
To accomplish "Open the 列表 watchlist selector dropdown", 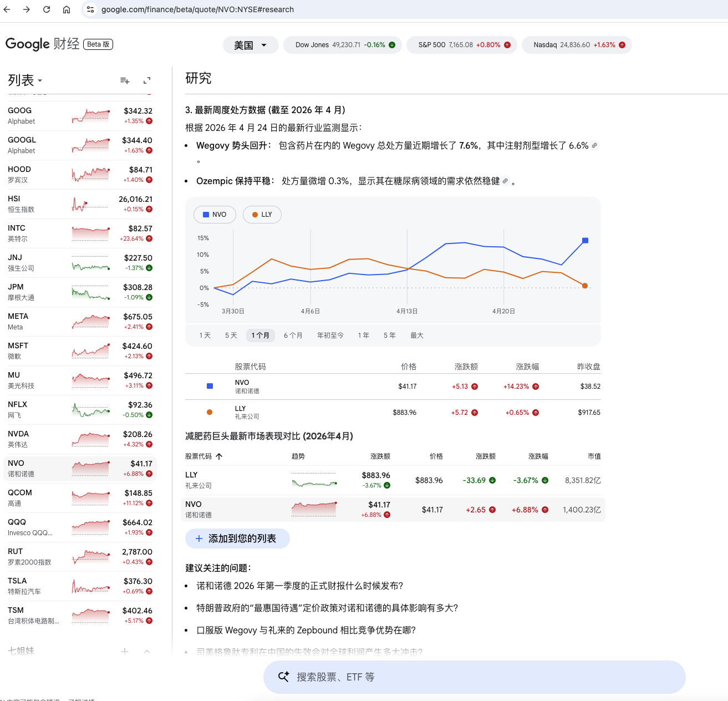I will [25, 80].
